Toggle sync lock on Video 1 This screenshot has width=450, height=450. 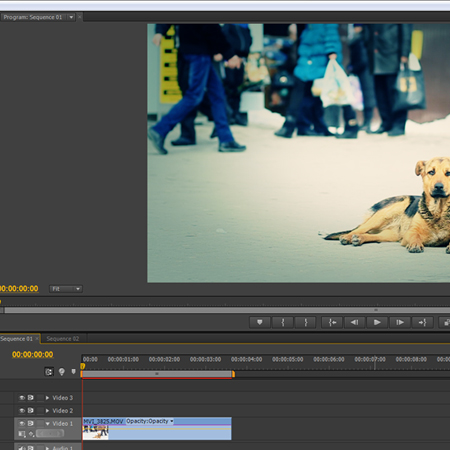click(31, 423)
